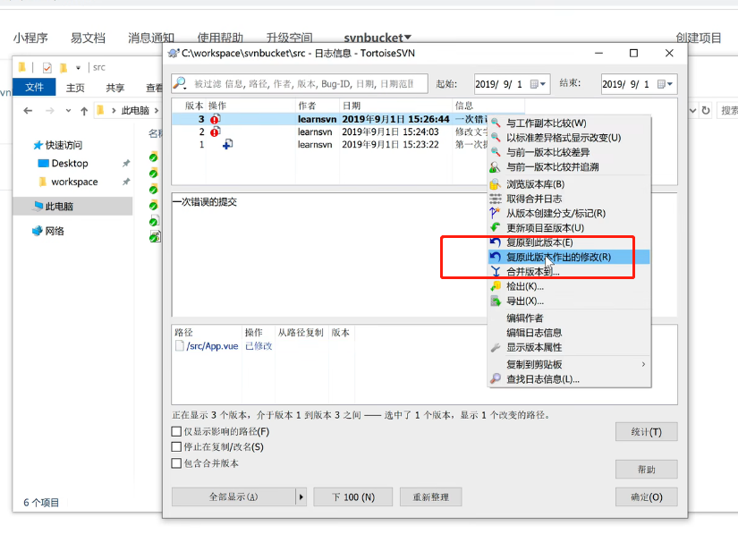The height and width of the screenshot is (560, 738).
Task: Click the App.vue file icon in changed paths
Action: tap(179, 346)
